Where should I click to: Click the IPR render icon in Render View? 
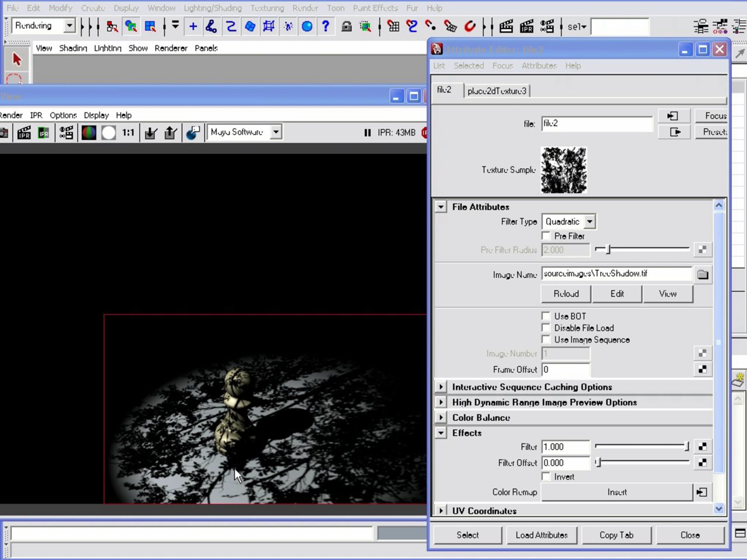[24, 133]
